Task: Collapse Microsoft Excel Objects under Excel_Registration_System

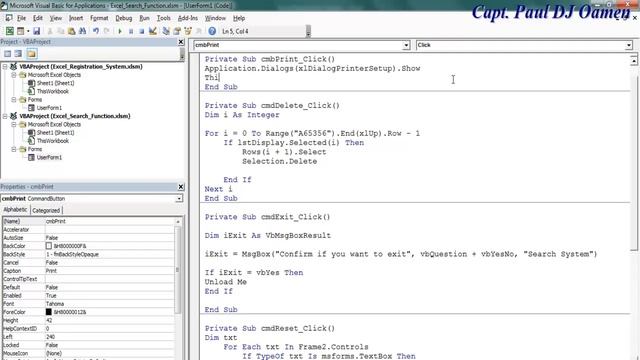Action: tap(13, 75)
